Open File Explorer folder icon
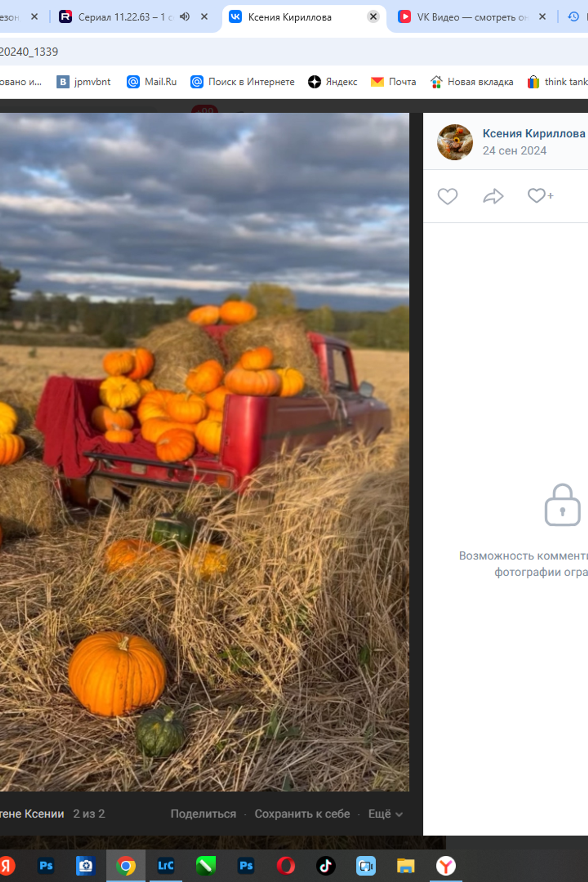This screenshot has height=882, width=588. click(406, 865)
